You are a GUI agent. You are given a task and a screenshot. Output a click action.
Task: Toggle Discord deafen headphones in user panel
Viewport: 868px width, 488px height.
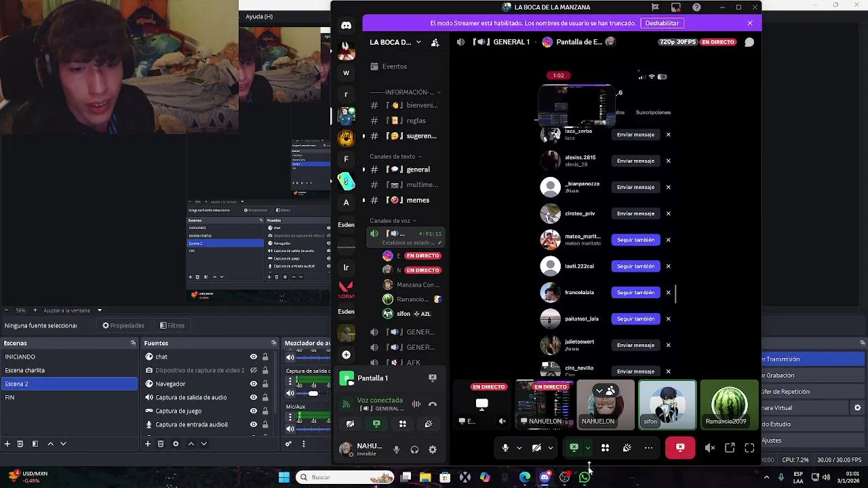click(x=414, y=449)
